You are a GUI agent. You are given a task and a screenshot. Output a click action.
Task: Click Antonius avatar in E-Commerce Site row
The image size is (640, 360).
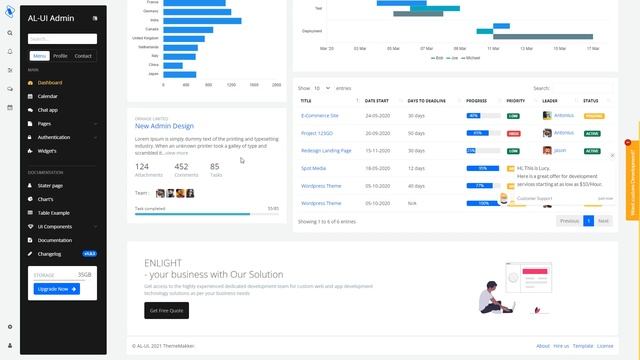[x=547, y=116]
